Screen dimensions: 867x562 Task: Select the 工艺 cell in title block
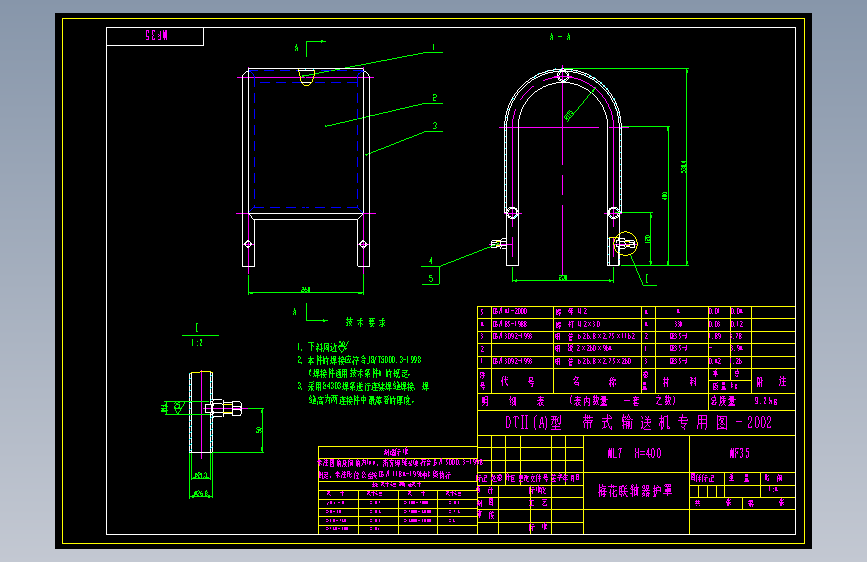(537, 503)
